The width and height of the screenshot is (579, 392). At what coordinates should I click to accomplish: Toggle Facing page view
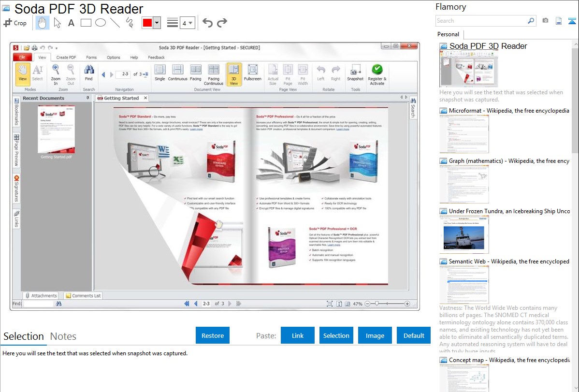click(x=196, y=72)
